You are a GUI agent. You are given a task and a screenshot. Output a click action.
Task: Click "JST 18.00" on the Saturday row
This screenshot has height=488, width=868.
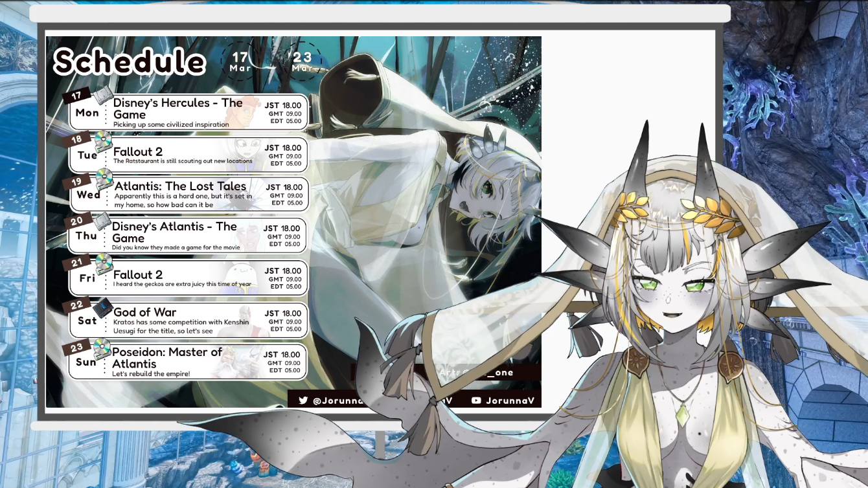[x=283, y=313]
